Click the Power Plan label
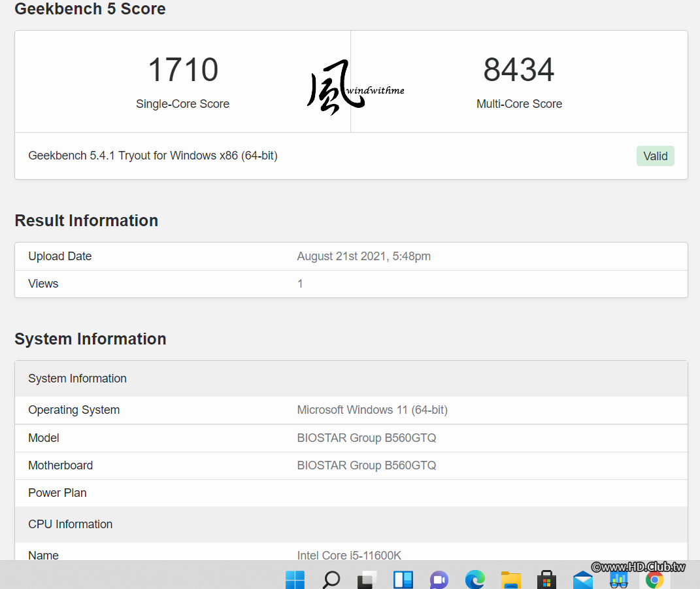Screen dimensions: 700x589 pos(58,493)
